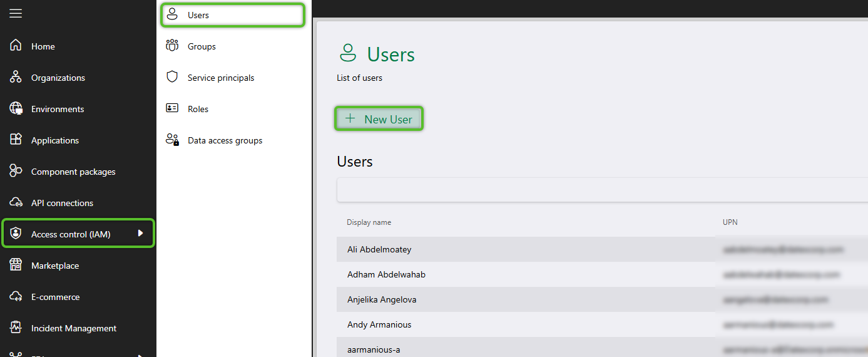868x357 pixels.
Task: Expand Access control (IAM) submenu arrow
Action: 141,234
